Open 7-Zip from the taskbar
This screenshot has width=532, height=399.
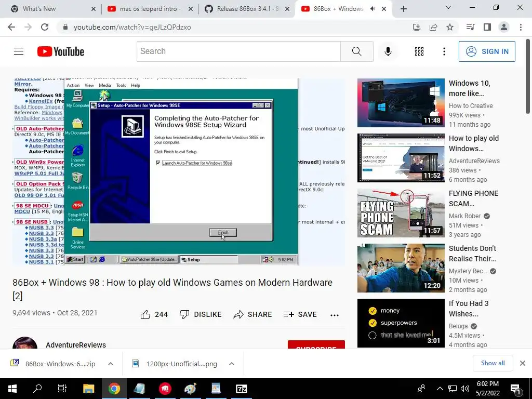click(241, 389)
